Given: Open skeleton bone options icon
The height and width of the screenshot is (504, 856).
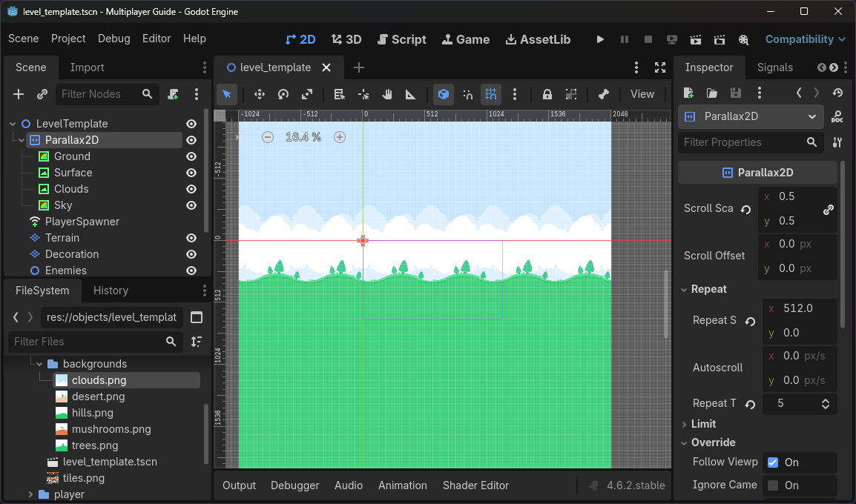Looking at the screenshot, I should coord(603,94).
